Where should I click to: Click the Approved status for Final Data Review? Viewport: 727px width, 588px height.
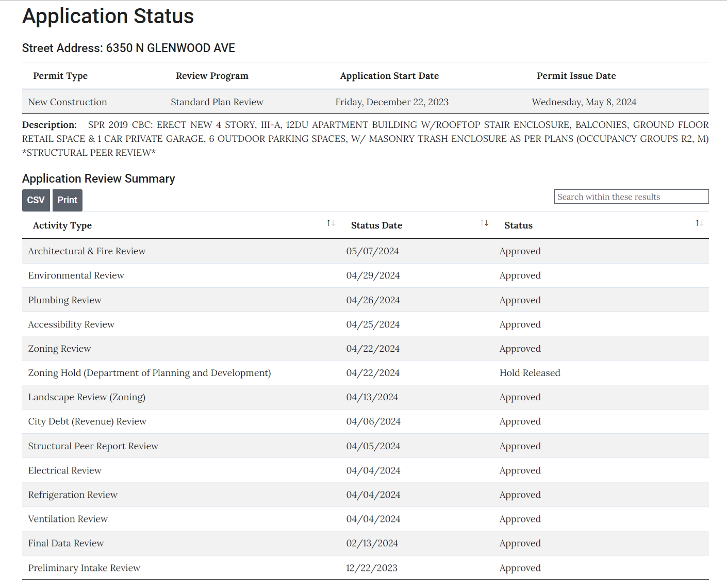tap(520, 543)
